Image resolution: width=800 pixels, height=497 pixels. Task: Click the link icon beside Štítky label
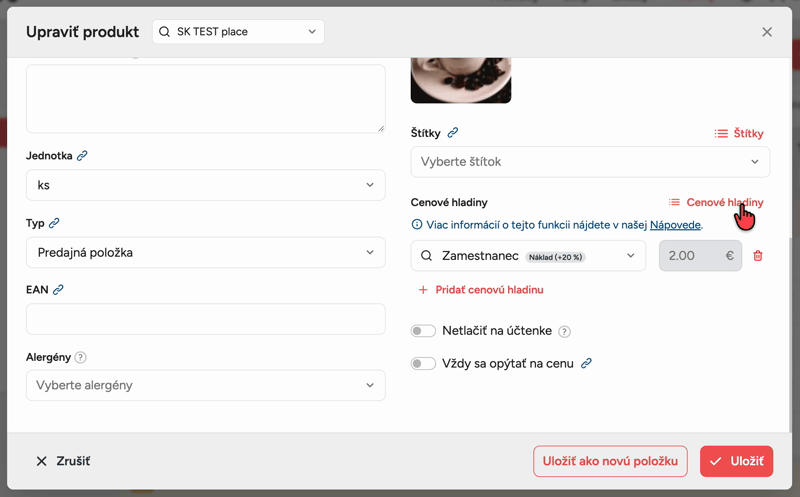click(x=453, y=133)
